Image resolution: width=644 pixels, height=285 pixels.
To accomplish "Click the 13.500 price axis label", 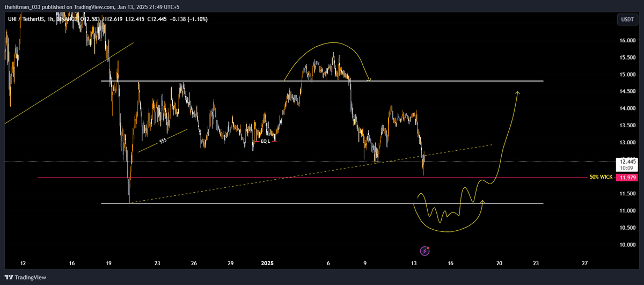I will pyautogui.click(x=627, y=126).
